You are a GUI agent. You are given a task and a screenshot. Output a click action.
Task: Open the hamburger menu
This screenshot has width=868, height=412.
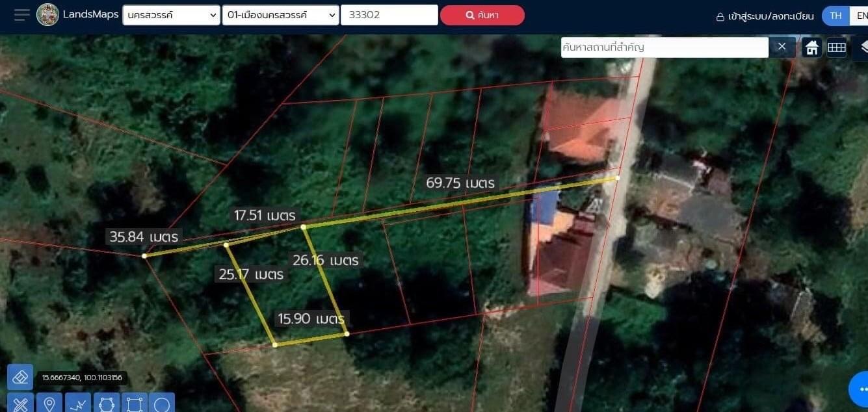point(21,15)
